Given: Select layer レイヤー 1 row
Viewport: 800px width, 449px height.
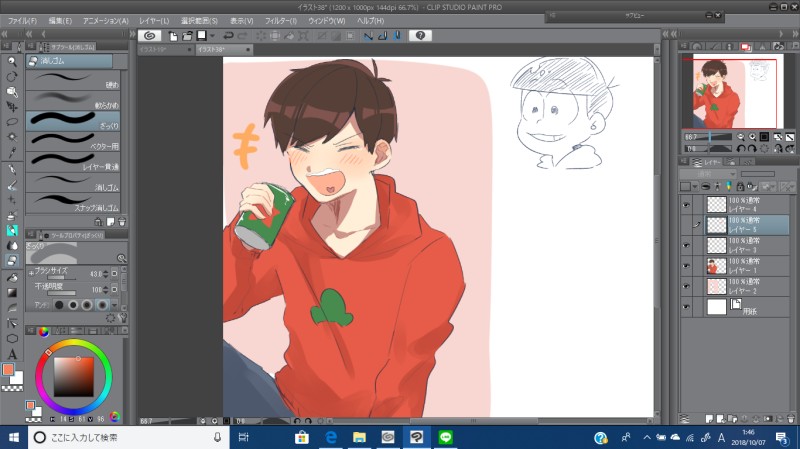Looking at the screenshot, I should [747, 266].
